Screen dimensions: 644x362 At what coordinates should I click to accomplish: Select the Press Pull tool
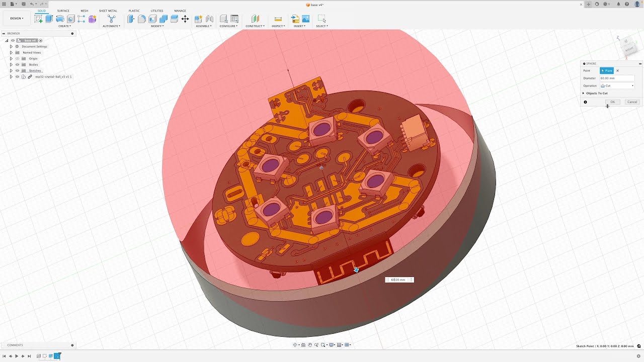(131, 19)
